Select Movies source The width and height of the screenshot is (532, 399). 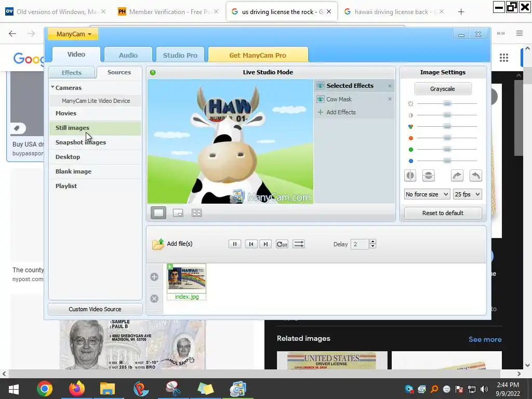[96, 113]
